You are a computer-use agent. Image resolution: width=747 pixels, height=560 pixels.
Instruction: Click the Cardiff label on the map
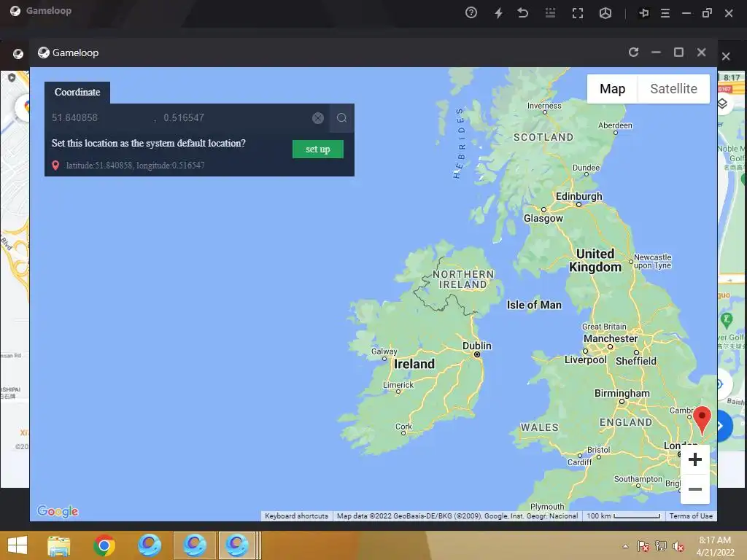point(579,462)
